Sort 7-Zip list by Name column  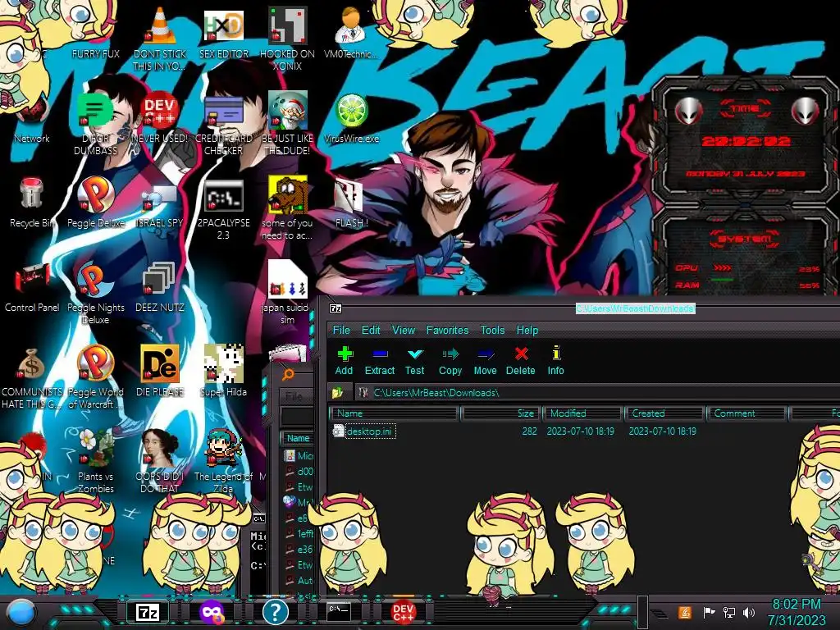395,413
